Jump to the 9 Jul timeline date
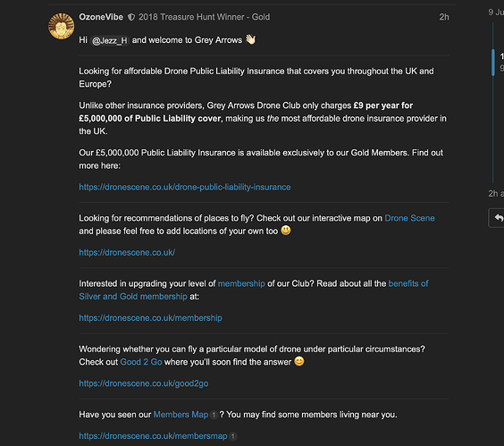This screenshot has height=446, width=504. point(496,13)
